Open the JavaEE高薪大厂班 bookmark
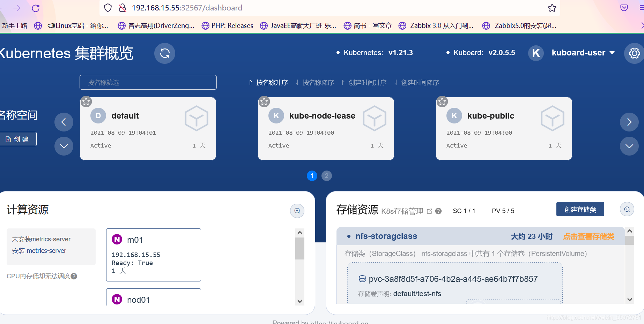Image resolution: width=644 pixels, height=324 pixels. pos(298,25)
